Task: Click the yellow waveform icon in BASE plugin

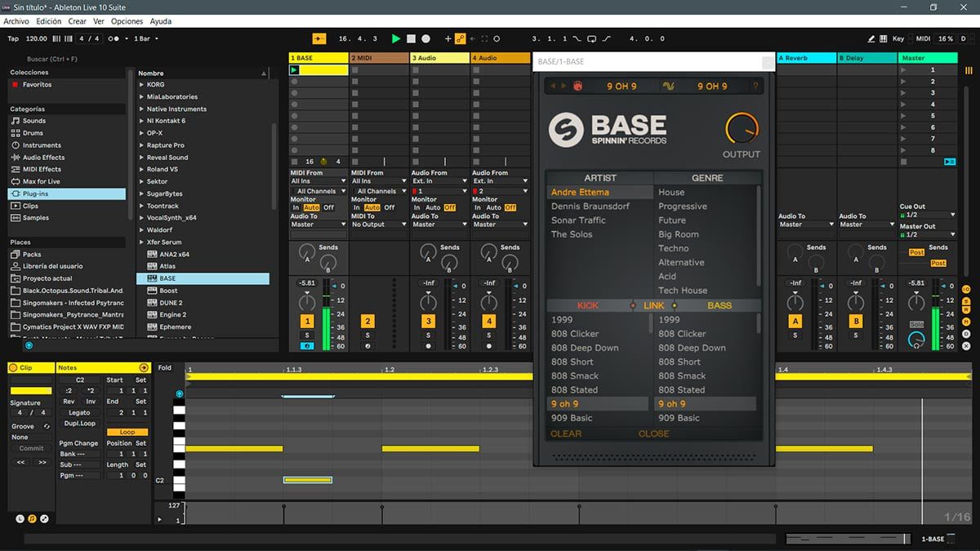Action: (x=668, y=86)
